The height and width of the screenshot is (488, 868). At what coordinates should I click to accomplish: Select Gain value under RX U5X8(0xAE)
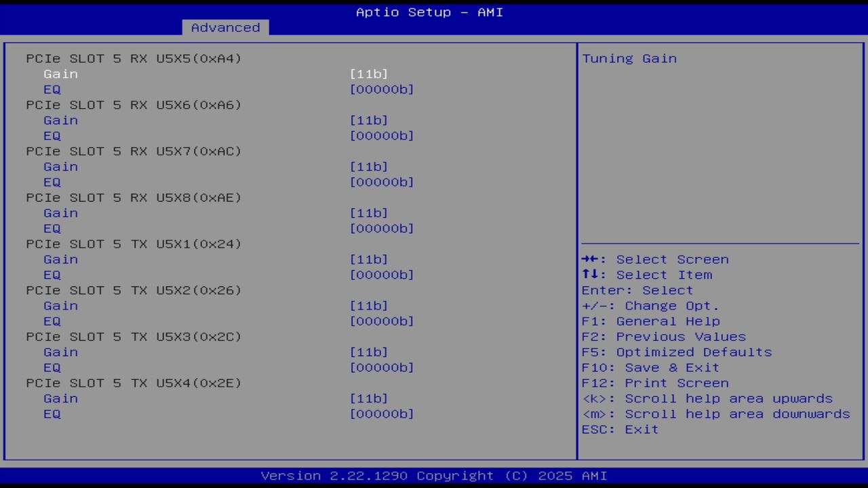pos(369,213)
